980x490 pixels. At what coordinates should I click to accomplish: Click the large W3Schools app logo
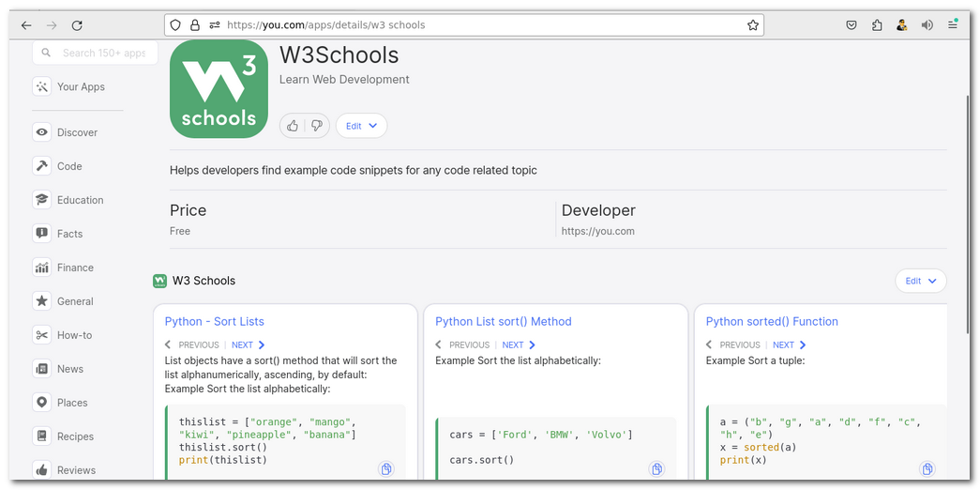pos(219,89)
